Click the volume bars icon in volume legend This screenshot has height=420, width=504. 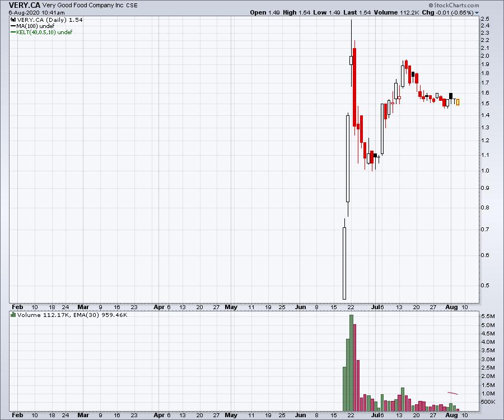pos(13,315)
